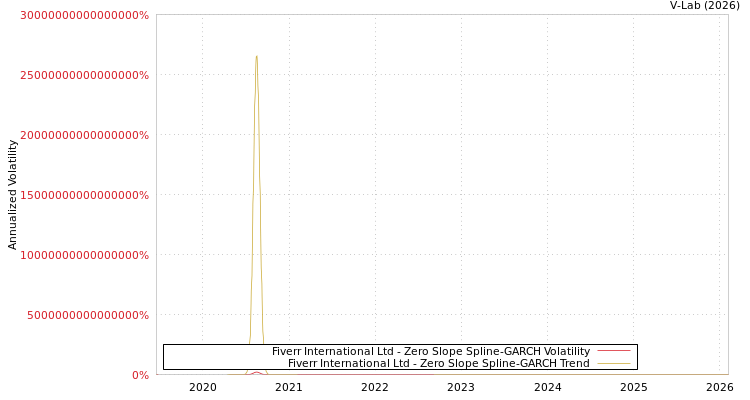Click the red volatility bump at chart base
750x400 pixels.
pos(256,372)
